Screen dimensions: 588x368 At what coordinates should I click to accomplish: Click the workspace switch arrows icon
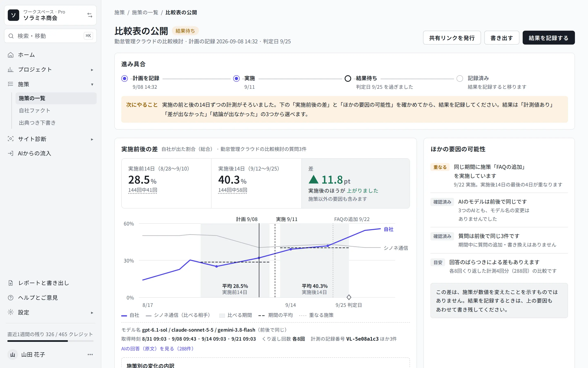[x=90, y=15]
